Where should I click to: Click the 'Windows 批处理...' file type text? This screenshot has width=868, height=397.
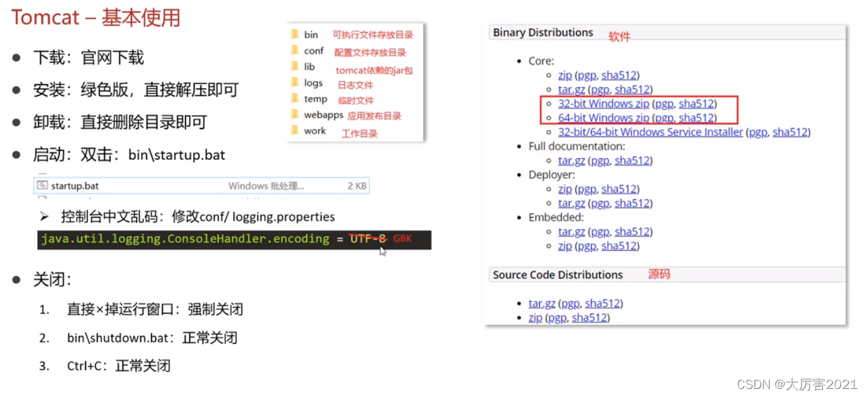pyautogui.click(x=266, y=186)
